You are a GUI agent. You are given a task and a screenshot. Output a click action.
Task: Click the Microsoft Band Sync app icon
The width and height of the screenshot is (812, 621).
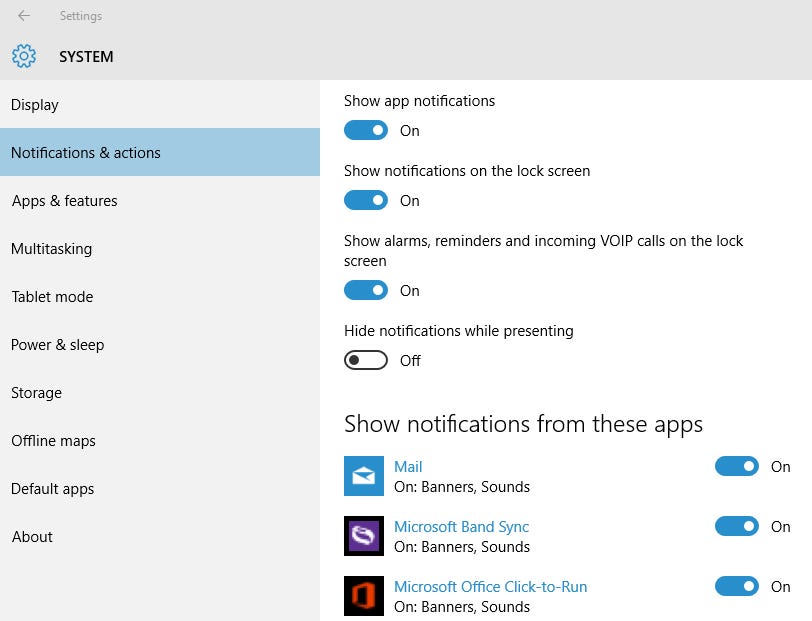click(364, 536)
